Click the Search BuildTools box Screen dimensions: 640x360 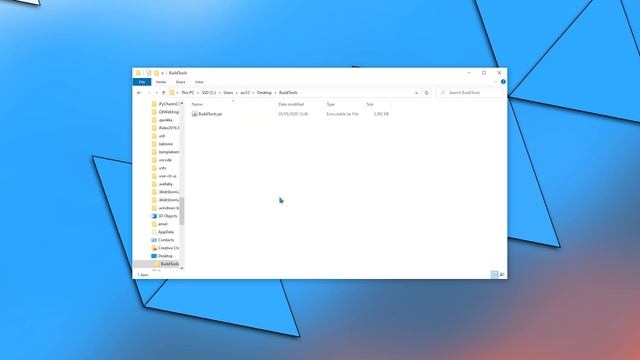point(469,93)
